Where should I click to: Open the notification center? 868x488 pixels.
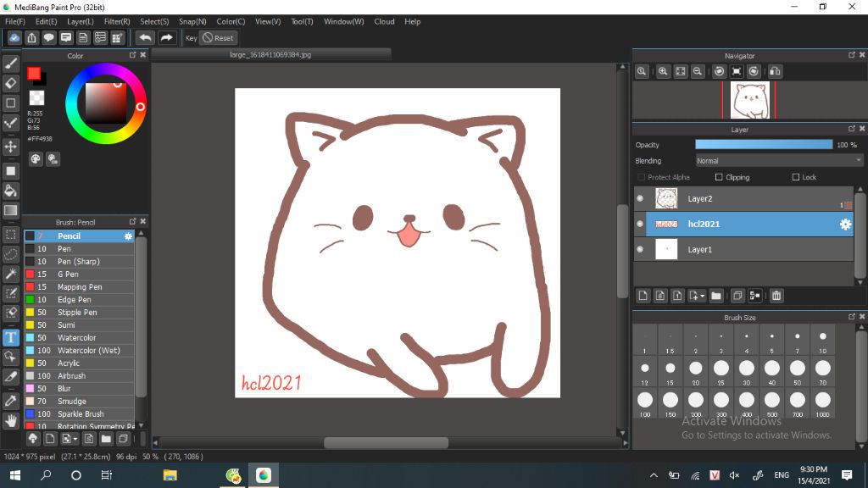[847, 475]
